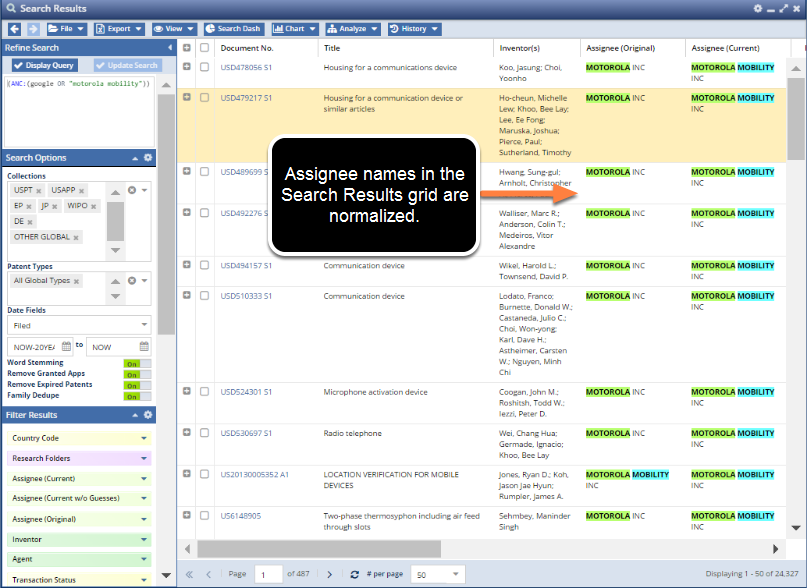Expand row USD478056 S1 plus icon
The width and height of the screenshot is (807, 588).
pos(187,66)
